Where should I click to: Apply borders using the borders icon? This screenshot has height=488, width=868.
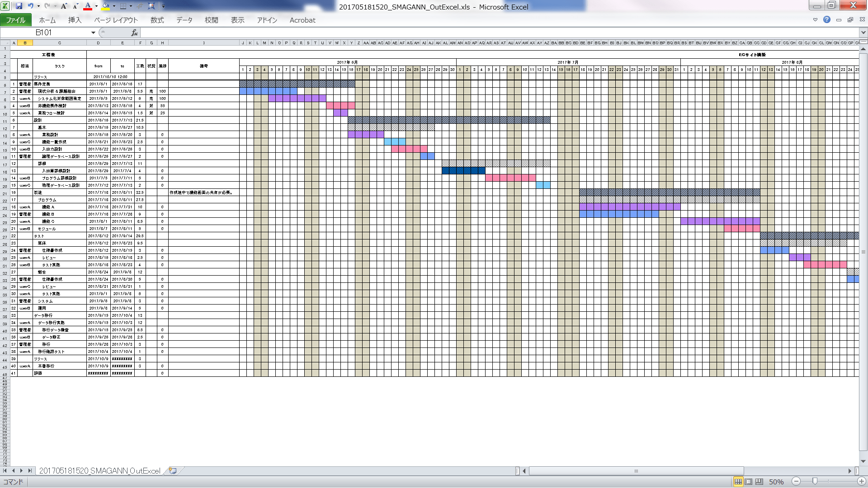click(x=123, y=6)
